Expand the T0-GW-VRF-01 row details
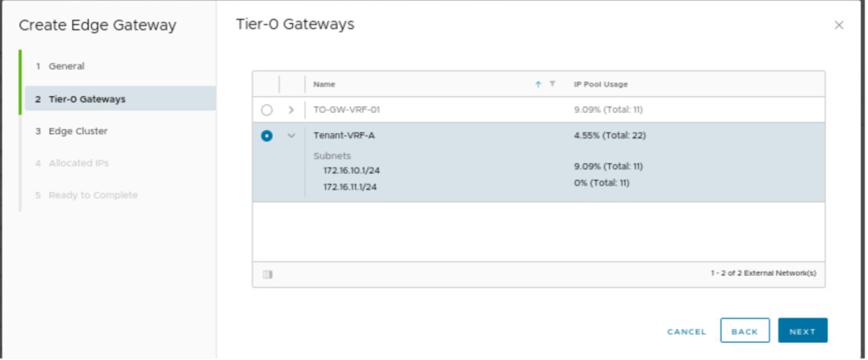Image resolution: width=868 pixels, height=360 pixels. (291, 110)
